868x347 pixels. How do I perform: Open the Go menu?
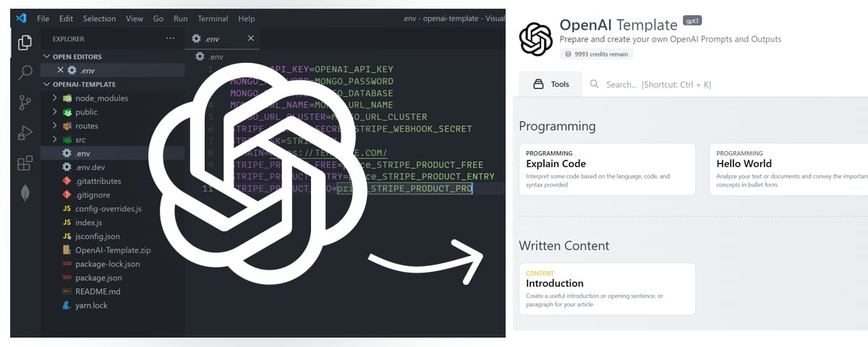click(158, 18)
